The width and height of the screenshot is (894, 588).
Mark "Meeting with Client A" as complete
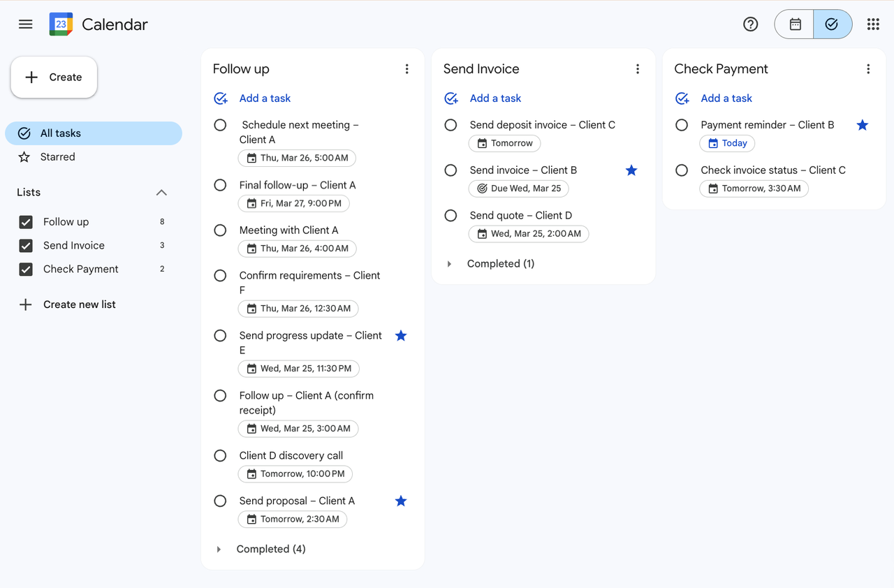tap(220, 230)
